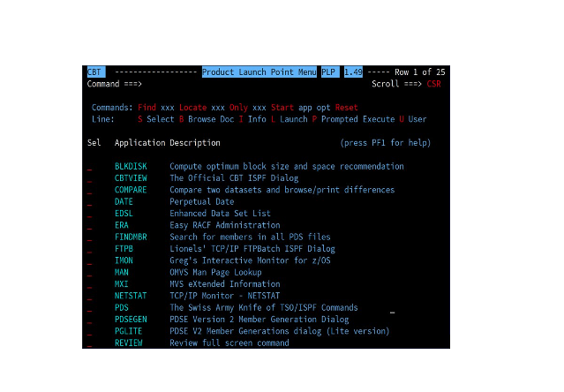Image resolution: width=564 pixels, height=392 pixels.
Task: Click the selection field beside COMPARE
Action: coord(89,190)
